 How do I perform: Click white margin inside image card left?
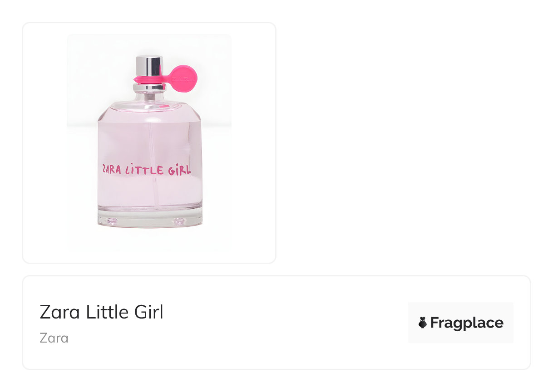pyautogui.click(x=44, y=142)
